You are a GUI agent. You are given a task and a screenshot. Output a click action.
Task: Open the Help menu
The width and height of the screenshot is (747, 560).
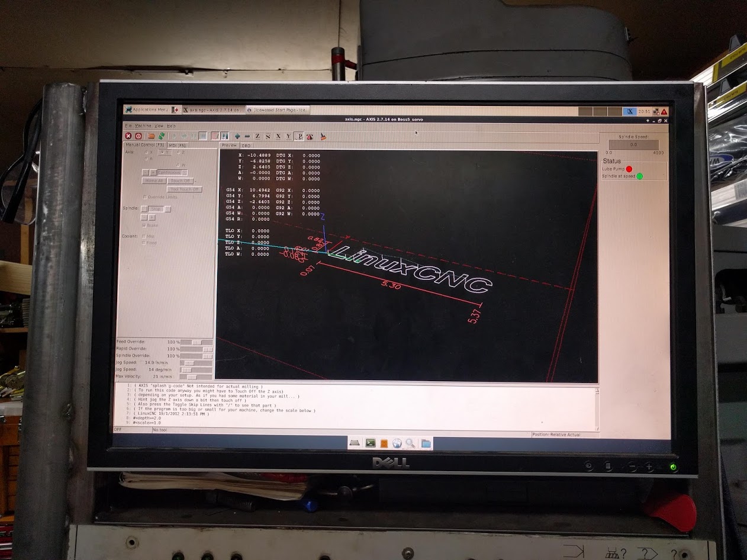pos(171,125)
